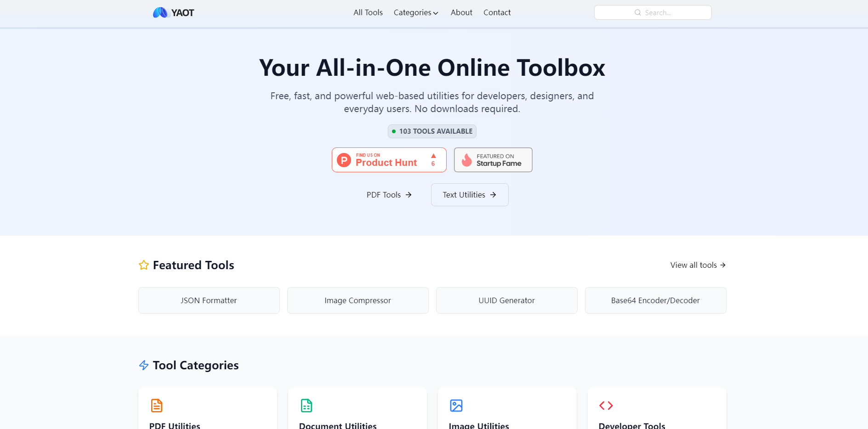
Task: Click the magnifier icon in the search bar
Action: click(637, 12)
